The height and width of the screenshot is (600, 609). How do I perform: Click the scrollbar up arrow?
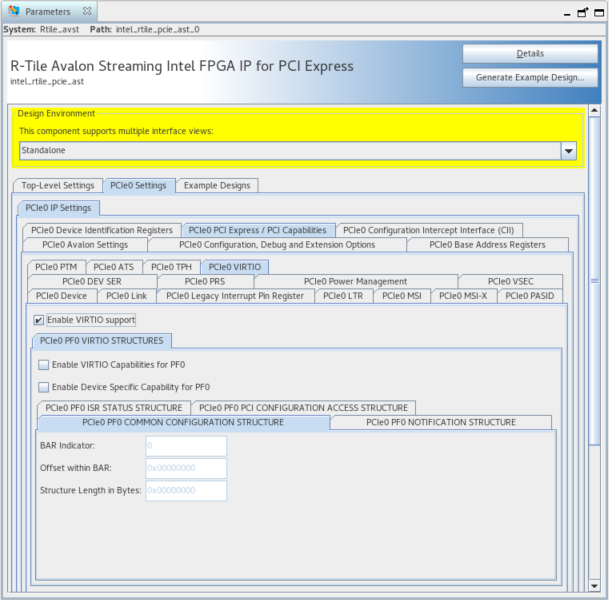coord(594,111)
